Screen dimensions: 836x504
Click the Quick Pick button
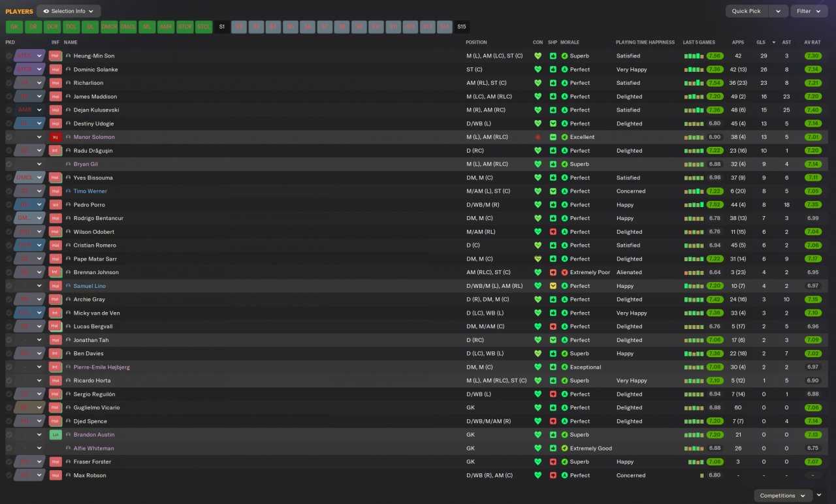click(746, 11)
